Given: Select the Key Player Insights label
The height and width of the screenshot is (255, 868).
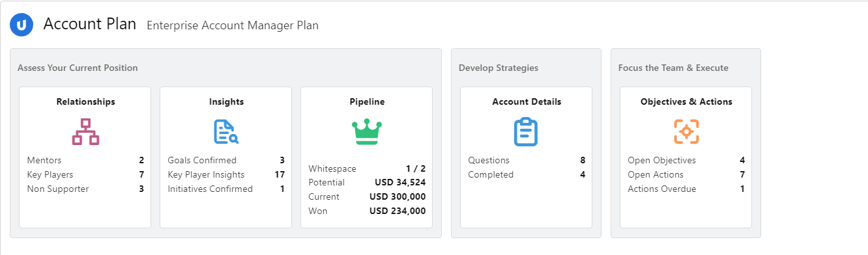Looking at the screenshot, I should point(206,174).
